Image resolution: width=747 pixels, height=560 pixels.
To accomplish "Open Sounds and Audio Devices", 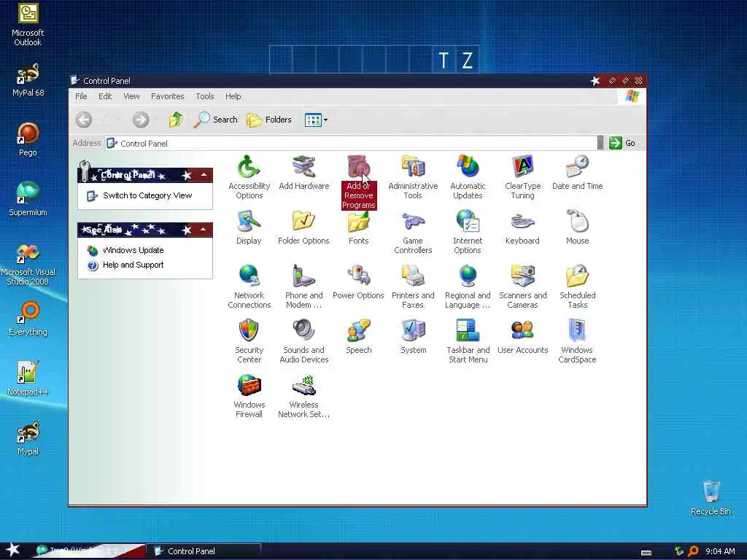I will 304,341.
